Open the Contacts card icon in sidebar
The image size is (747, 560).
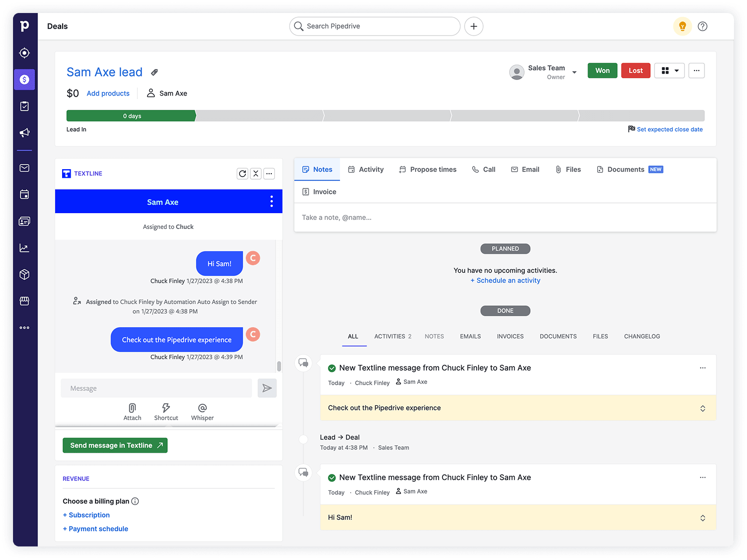pos(25,221)
